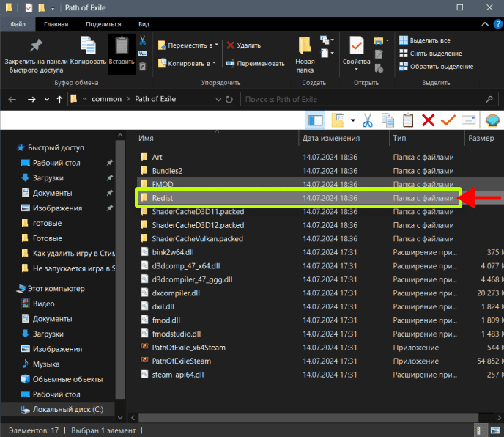
Task: Click clipboard paste icon in secondary toolbar
Action: pos(408,121)
